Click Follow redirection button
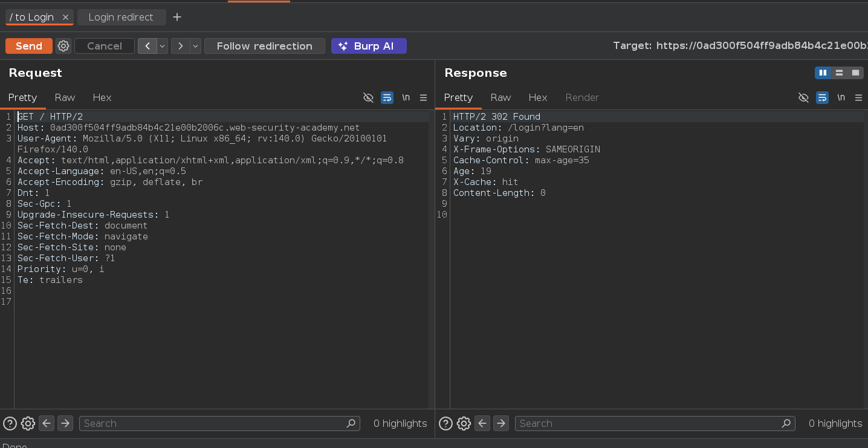 pyautogui.click(x=265, y=46)
